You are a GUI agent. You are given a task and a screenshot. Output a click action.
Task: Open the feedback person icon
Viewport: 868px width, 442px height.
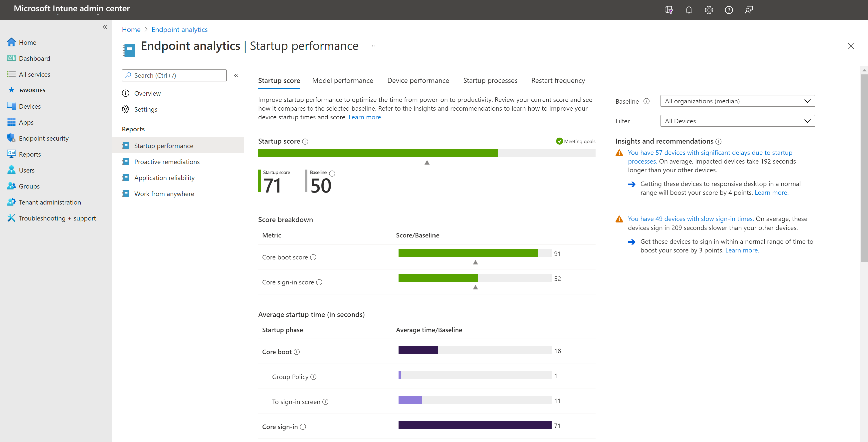(x=749, y=10)
